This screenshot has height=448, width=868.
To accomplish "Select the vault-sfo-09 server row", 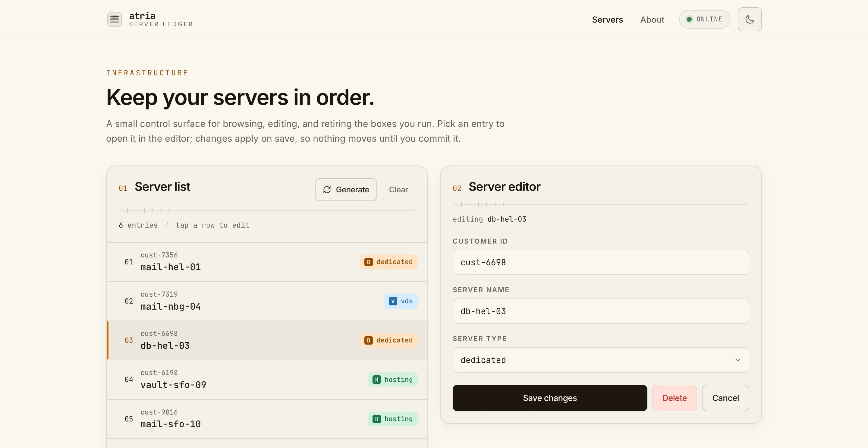I will [267, 380].
